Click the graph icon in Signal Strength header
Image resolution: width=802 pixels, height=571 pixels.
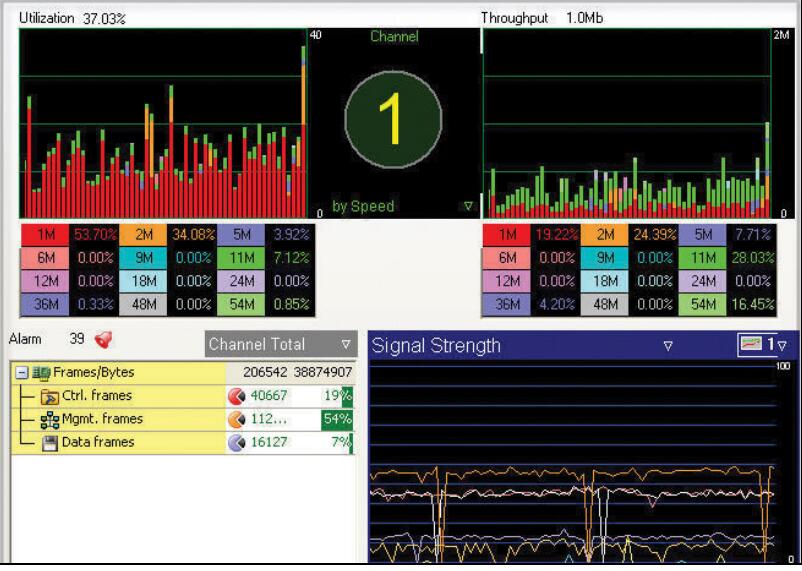point(750,344)
